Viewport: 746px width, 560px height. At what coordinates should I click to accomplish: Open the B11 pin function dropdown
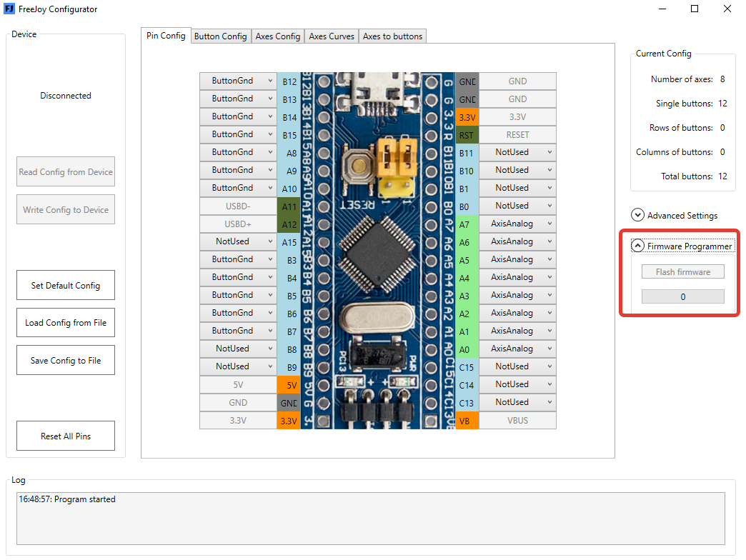pos(517,152)
